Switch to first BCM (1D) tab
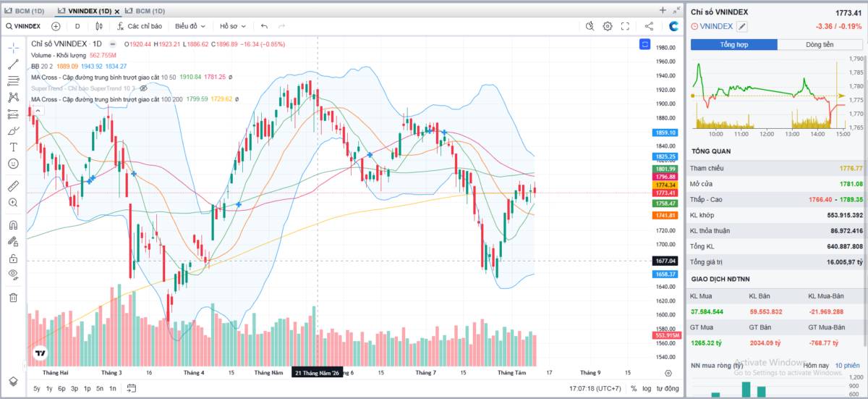The height and width of the screenshot is (399, 868). click(x=26, y=11)
